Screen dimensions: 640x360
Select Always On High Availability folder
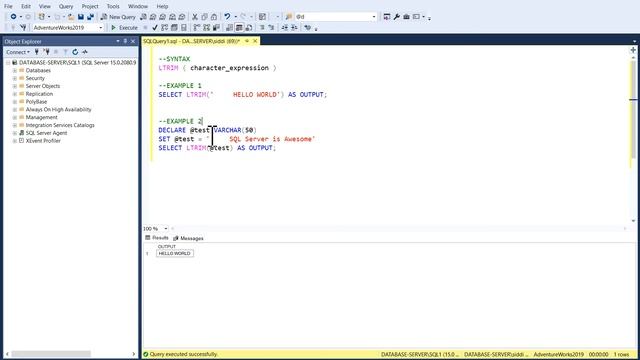tap(58, 109)
